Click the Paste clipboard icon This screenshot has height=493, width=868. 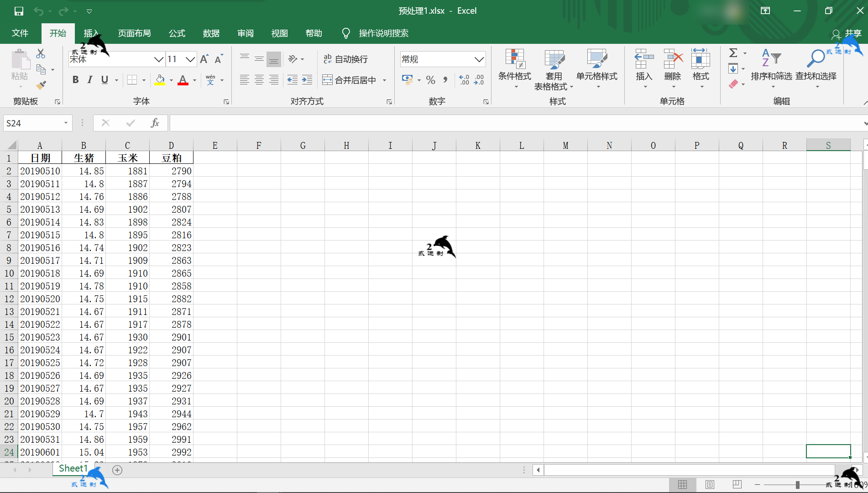[x=20, y=60]
